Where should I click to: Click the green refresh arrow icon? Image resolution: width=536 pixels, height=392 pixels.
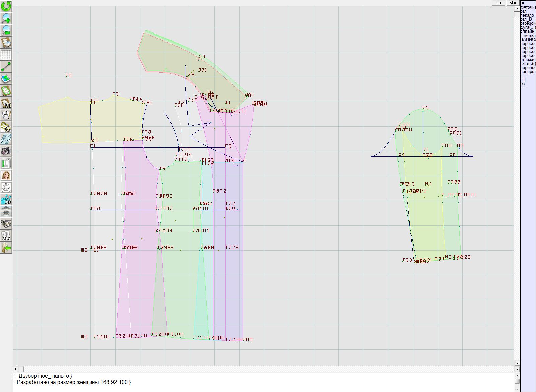[x=6, y=6]
